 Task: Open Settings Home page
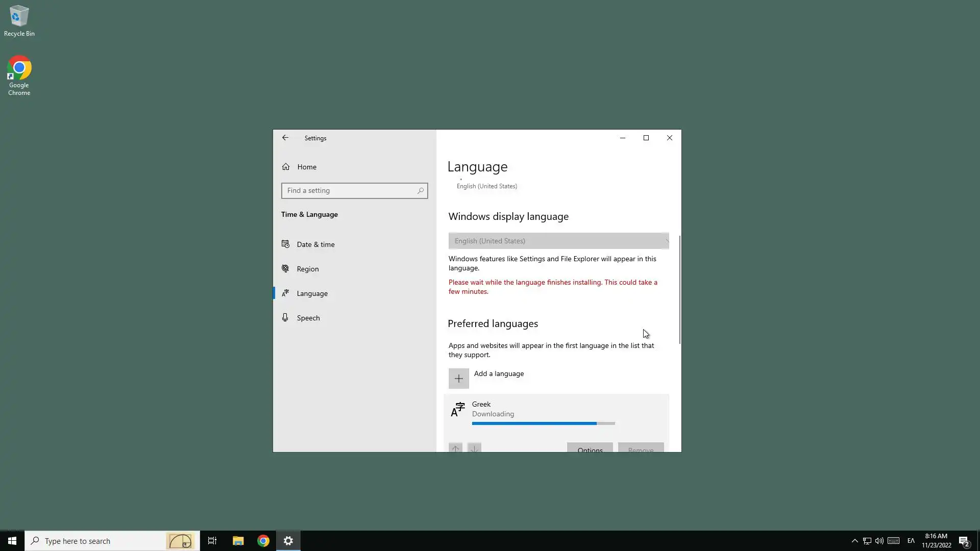tap(306, 167)
